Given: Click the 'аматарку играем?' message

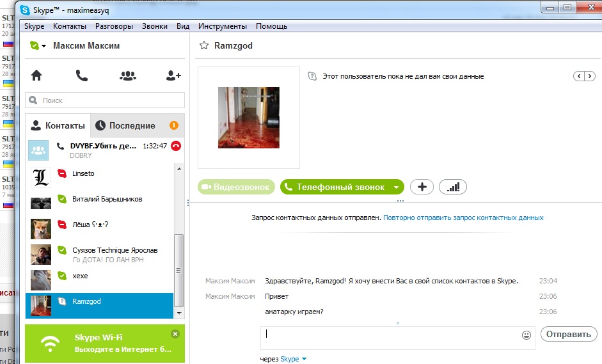Looking at the screenshot, I should (294, 312).
